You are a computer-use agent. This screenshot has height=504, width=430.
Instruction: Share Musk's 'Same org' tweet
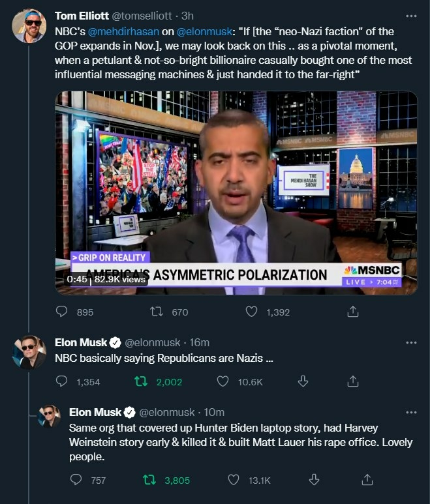coord(367,480)
